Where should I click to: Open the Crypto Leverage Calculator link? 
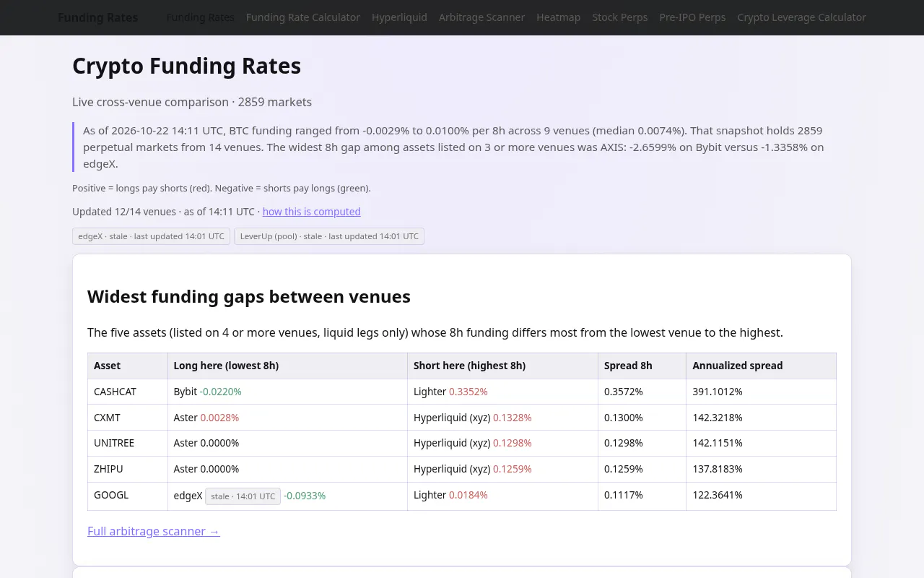(801, 17)
